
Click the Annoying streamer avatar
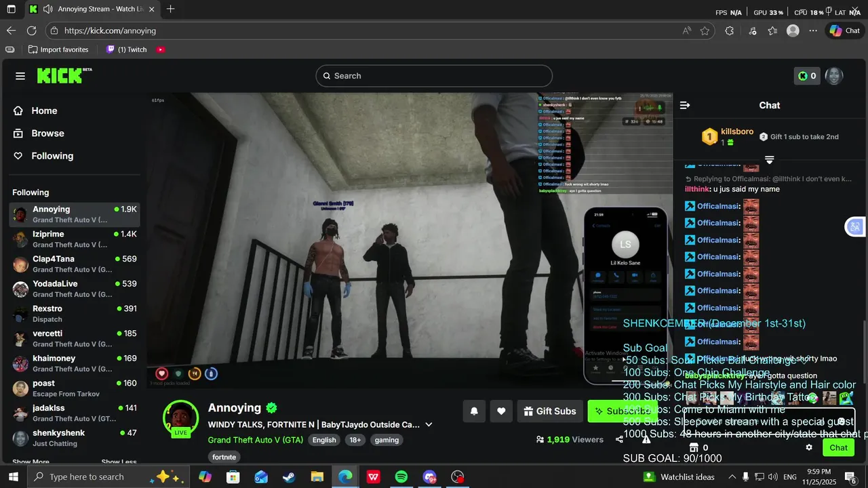(x=180, y=418)
